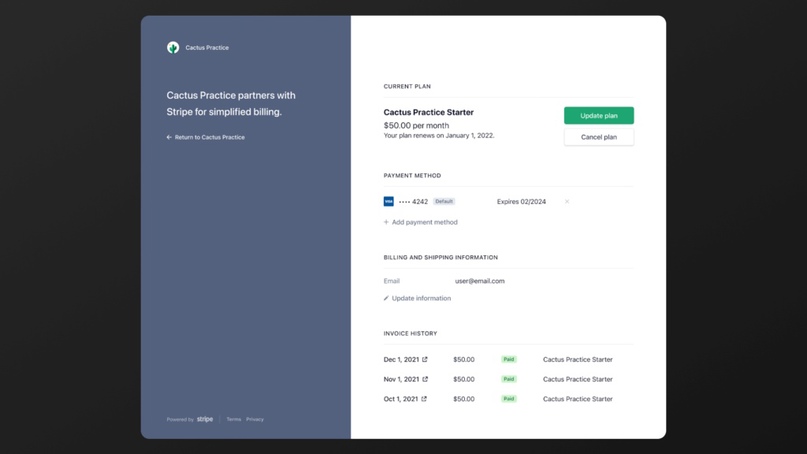Viewport: 807px width, 454px height.
Task: Select the user@email.com email value
Action: 480,281
